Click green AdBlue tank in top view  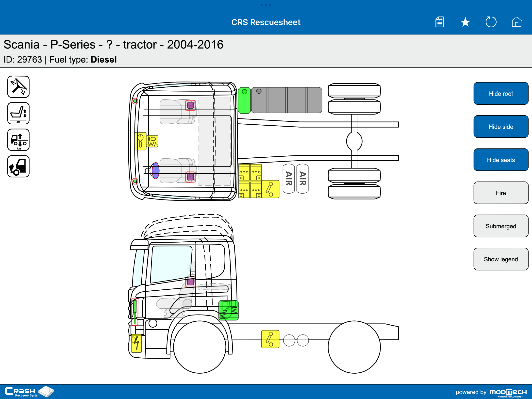244,100
